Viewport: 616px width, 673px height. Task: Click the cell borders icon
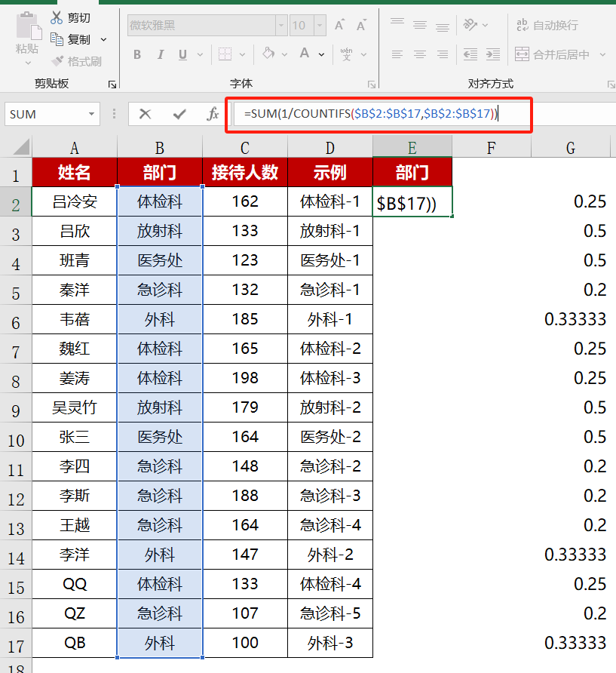click(x=225, y=54)
